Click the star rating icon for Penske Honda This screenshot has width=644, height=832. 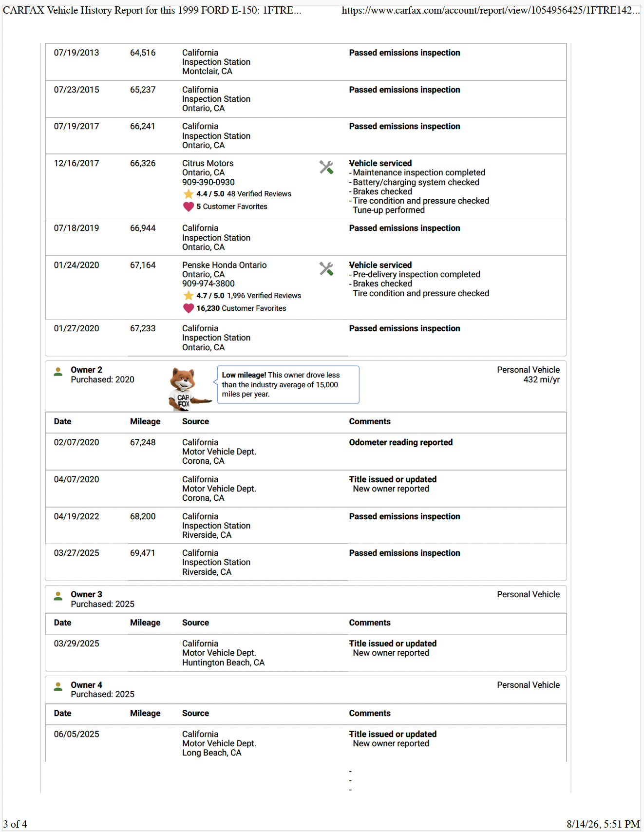tap(189, 296)
